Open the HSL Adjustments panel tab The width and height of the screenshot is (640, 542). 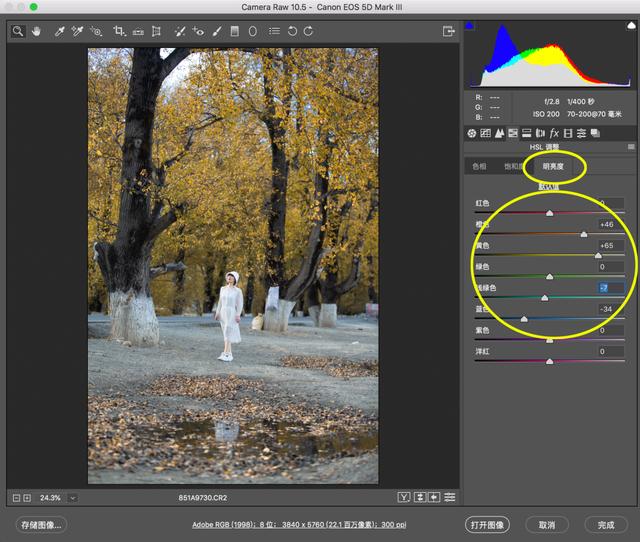click(x=513, y=133)
